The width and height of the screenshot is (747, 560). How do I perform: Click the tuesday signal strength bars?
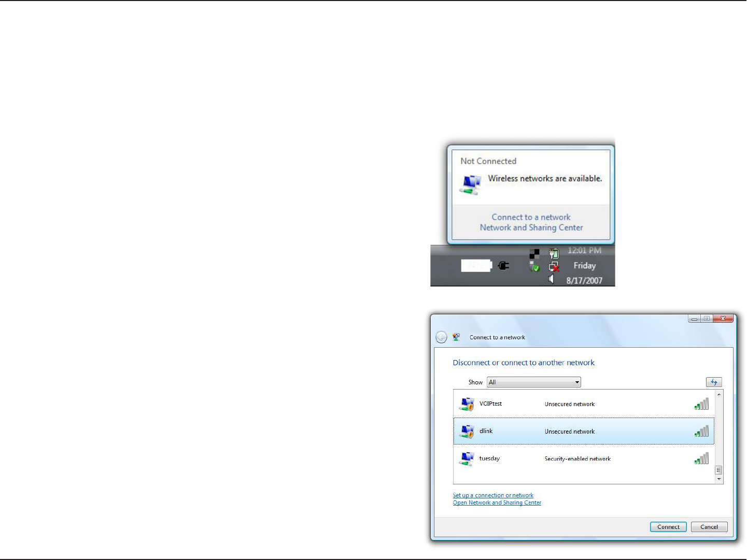(701, 458)
